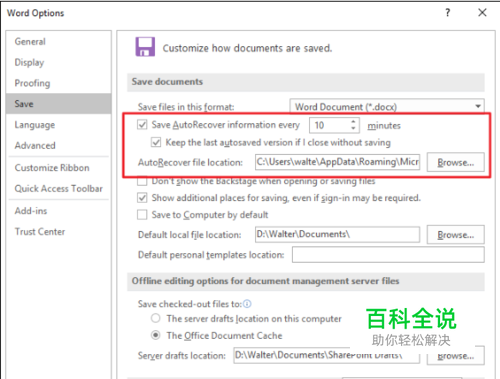The width and height of the screenshot is (500, 379).
Task: Select the Save category in sidebar
Action: (x=59, y=104)
